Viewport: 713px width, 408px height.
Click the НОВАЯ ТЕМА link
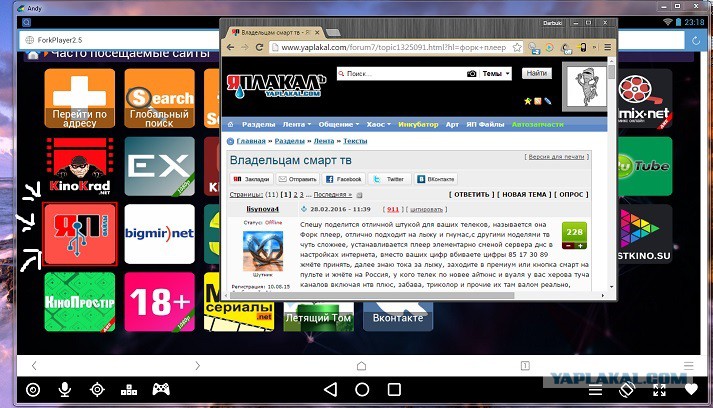point(524,194)
